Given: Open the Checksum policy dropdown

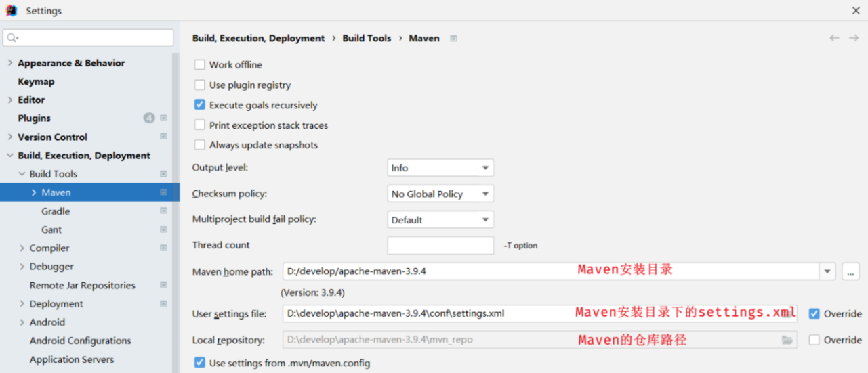Looking at the screenshot, I should coord(440,194).
